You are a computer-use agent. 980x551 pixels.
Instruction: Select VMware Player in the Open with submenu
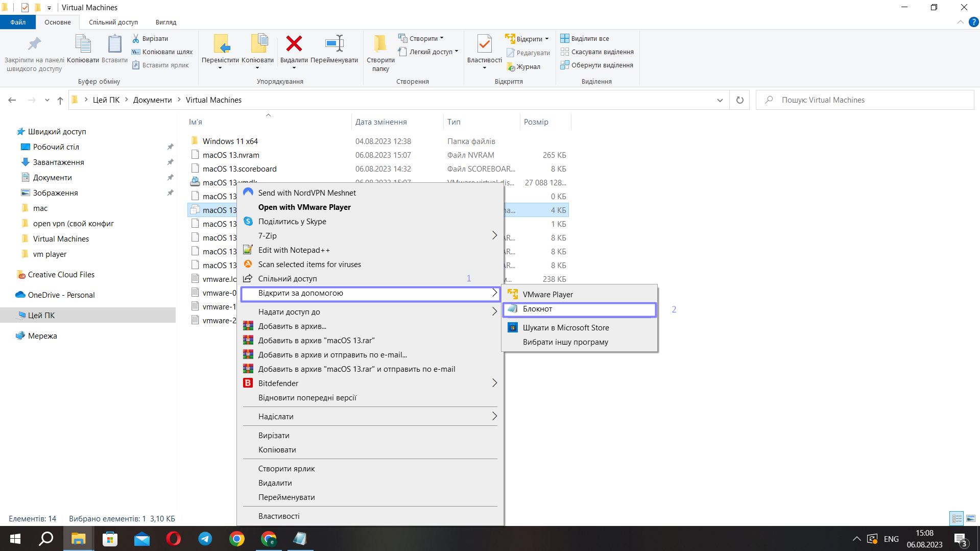(x=580, y=294)
